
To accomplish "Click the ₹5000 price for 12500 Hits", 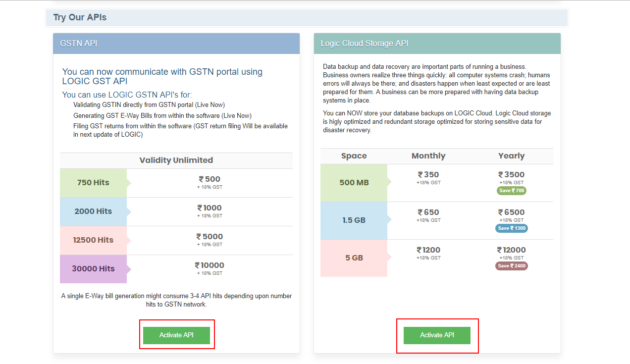I will (x=210, y=237).
